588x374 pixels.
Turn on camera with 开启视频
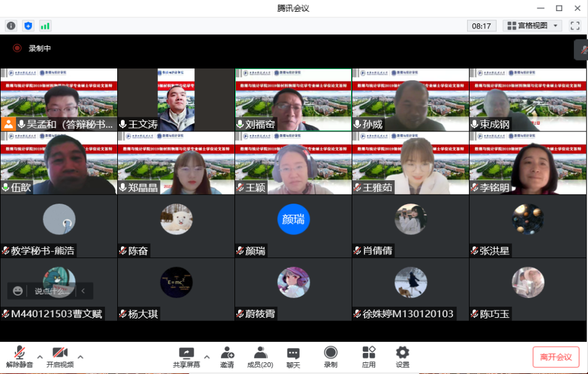pos(60,357)
